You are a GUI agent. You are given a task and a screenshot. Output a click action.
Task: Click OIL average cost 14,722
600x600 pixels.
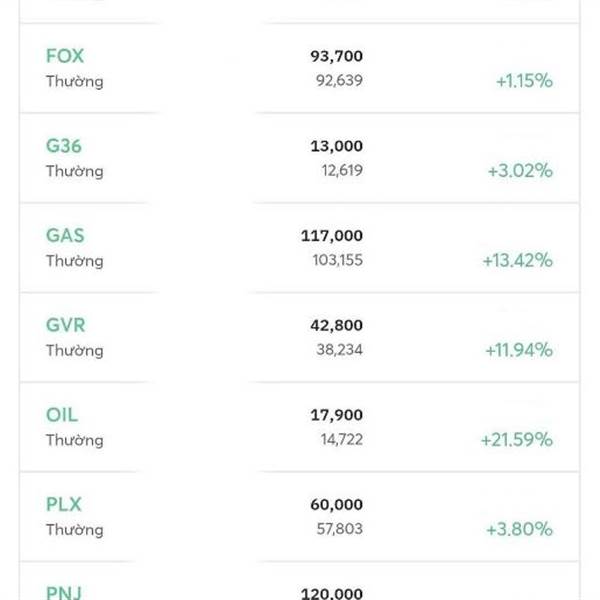coord(338,440)
